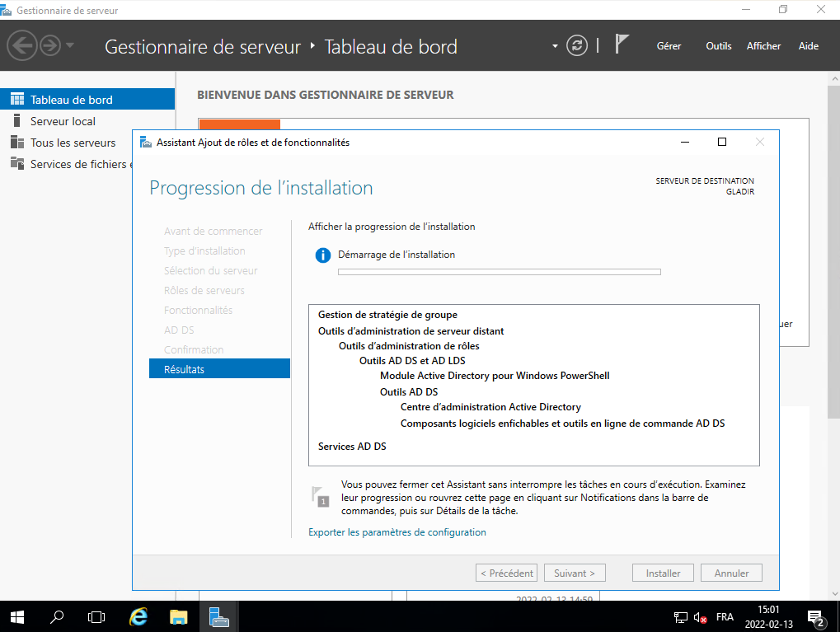Click the blue information icon beside Démarrage

click(x=323, y=255)
